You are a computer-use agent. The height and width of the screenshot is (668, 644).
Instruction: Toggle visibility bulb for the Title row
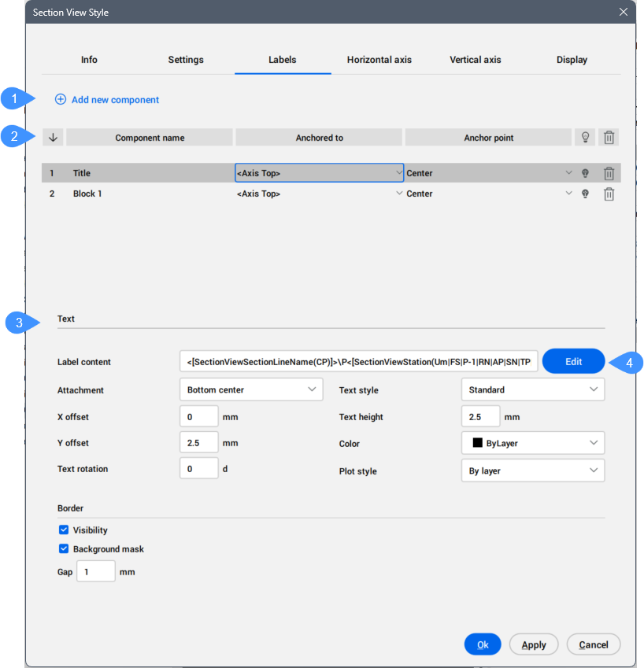(585, 173)
